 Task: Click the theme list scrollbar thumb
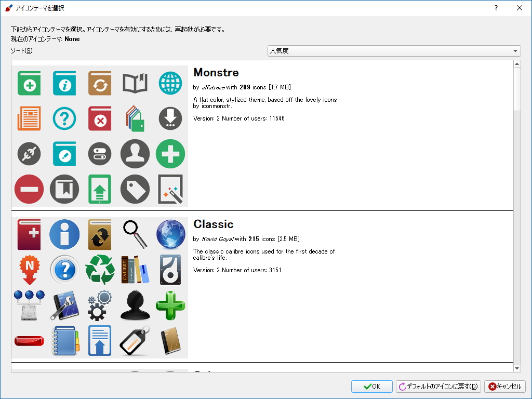(517, 89)
